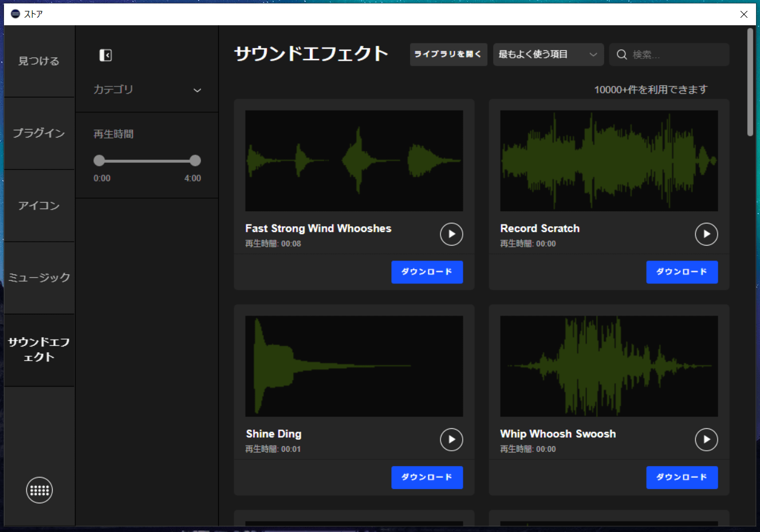Screen dimensions: 760x532
Task: Click the 'Record Scratch' title text
Action: pyautogui.click(x=540, y=228)
